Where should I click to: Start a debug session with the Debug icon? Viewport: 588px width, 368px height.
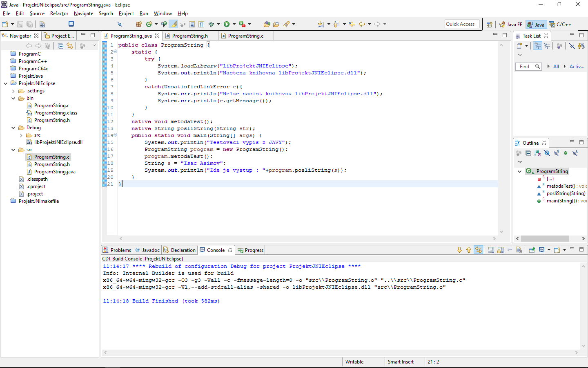212,24
